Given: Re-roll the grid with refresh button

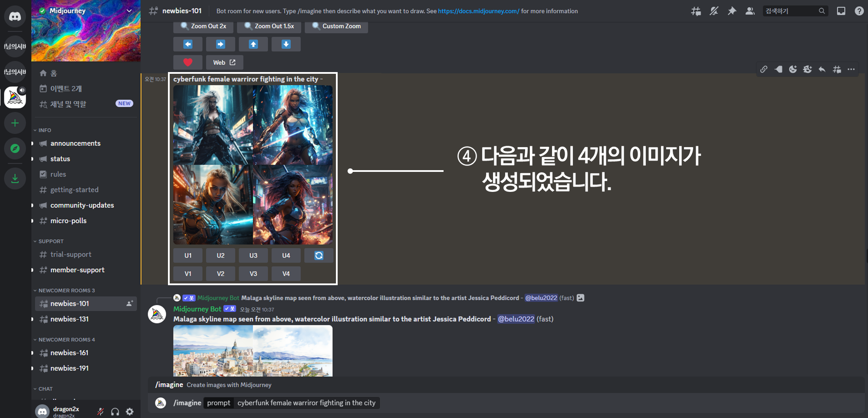Looking at the screenshot, I should coord(319,256).
